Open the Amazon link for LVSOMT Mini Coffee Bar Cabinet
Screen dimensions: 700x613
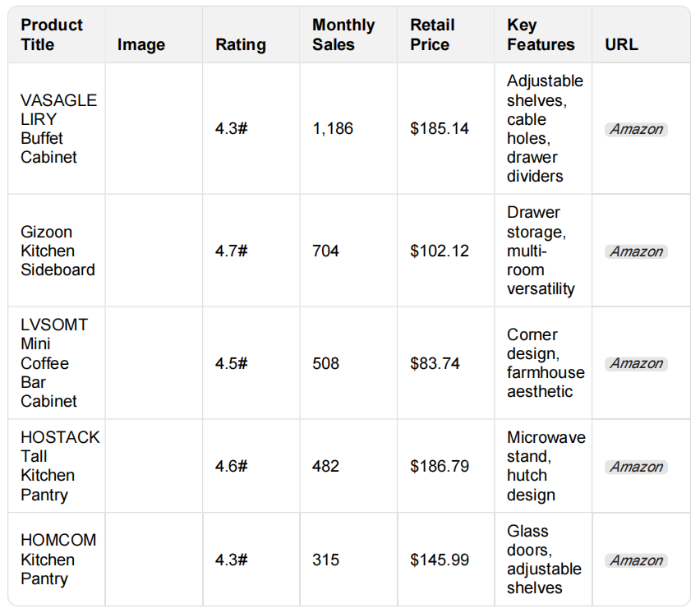click(x=636, y=364)
